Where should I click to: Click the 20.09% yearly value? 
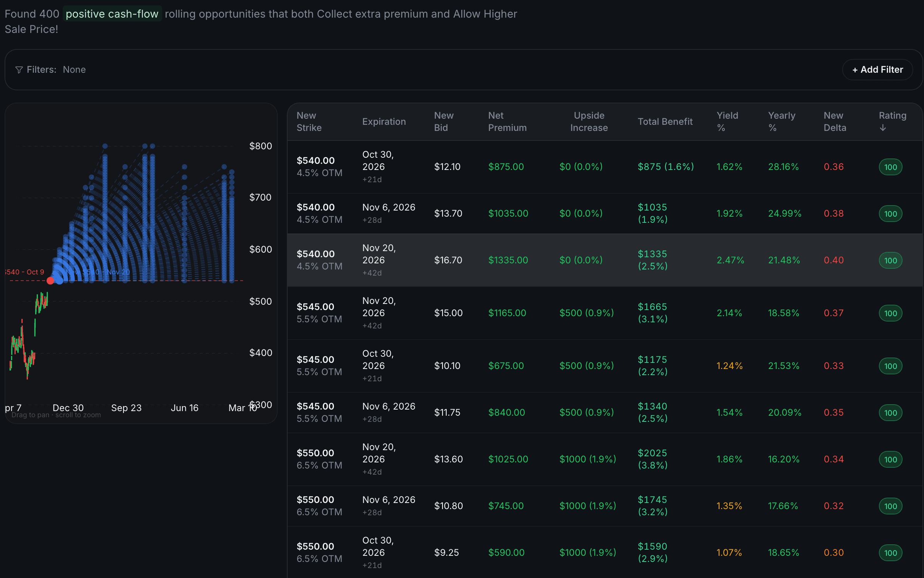tap(784, 412)
